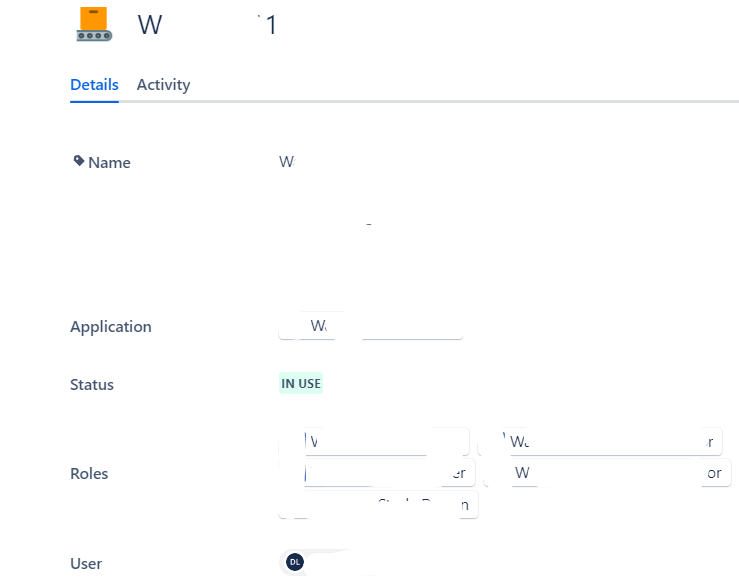Switch to the Activity tab

click(x=163, y=85)
